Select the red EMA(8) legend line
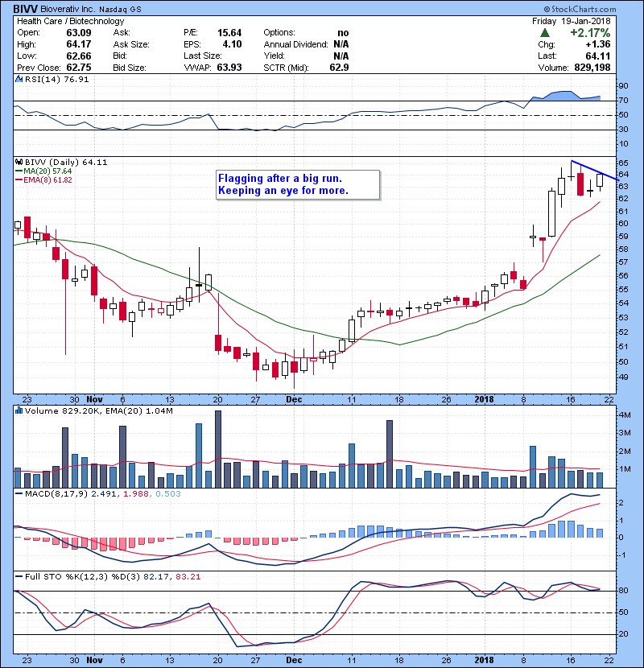This screenshot has height=668, width=644. point(19,180)
